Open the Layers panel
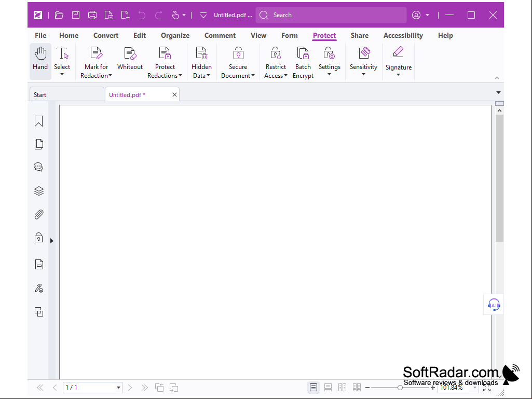Viewport: 532px width, 399px height. coord(39,191)
